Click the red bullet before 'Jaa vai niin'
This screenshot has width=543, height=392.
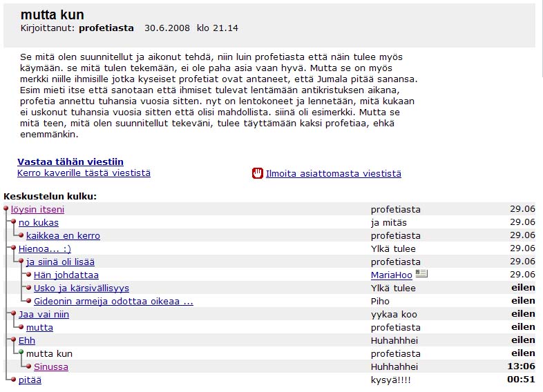(x=14, y=314)
